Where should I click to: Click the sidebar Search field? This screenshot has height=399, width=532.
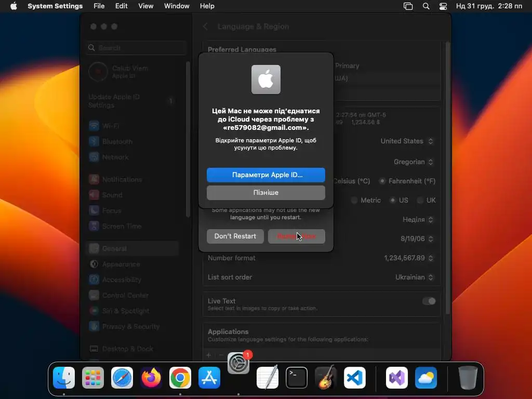[137, 48]
